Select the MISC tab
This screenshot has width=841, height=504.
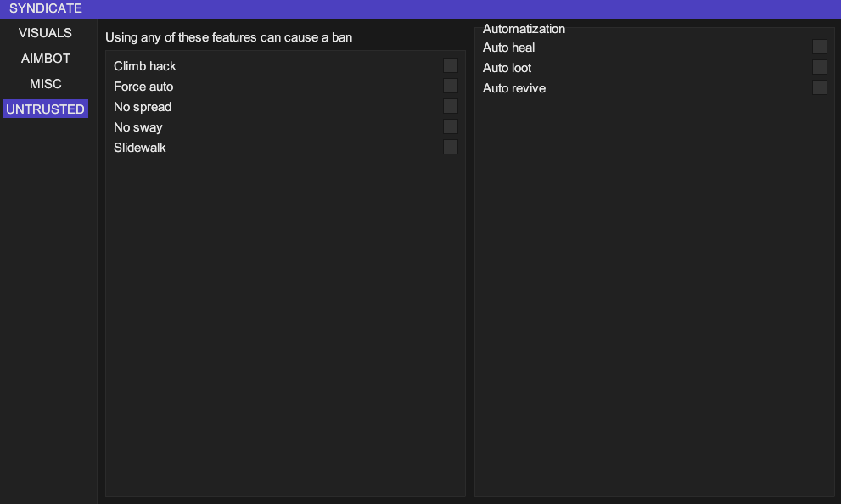[45, 84]
